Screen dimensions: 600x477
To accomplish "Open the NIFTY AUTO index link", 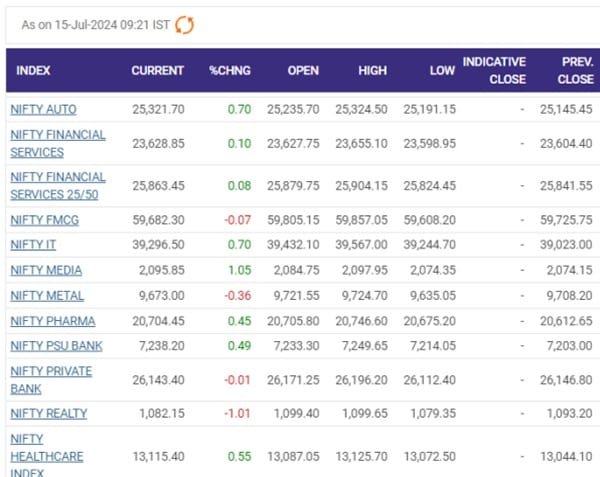I will point(43,108).
